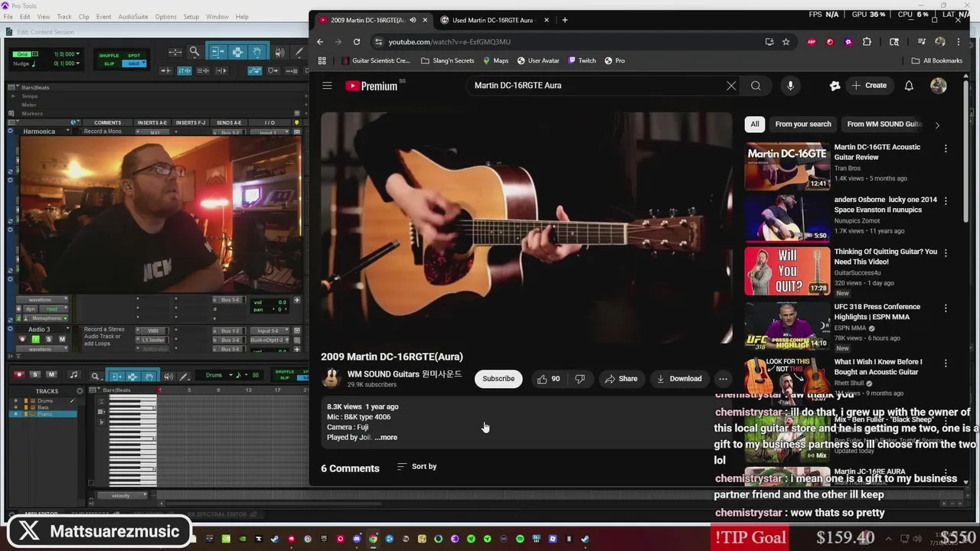Screen dimensions: 980x551
Task: Open the Pro Tools Setup menu
Action: click(x=191, y=17)
